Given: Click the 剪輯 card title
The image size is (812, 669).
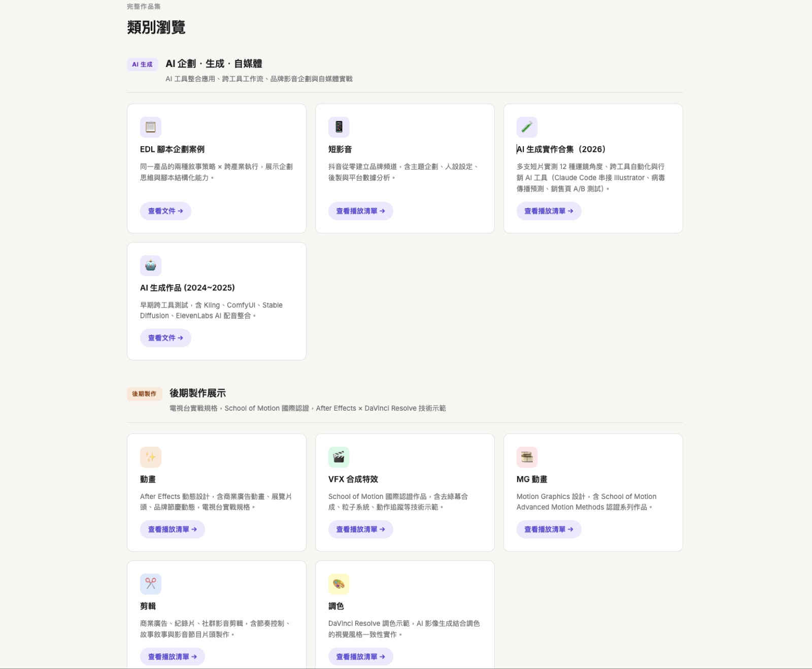Looking at the screenshot, I should (x=148, y=606).
